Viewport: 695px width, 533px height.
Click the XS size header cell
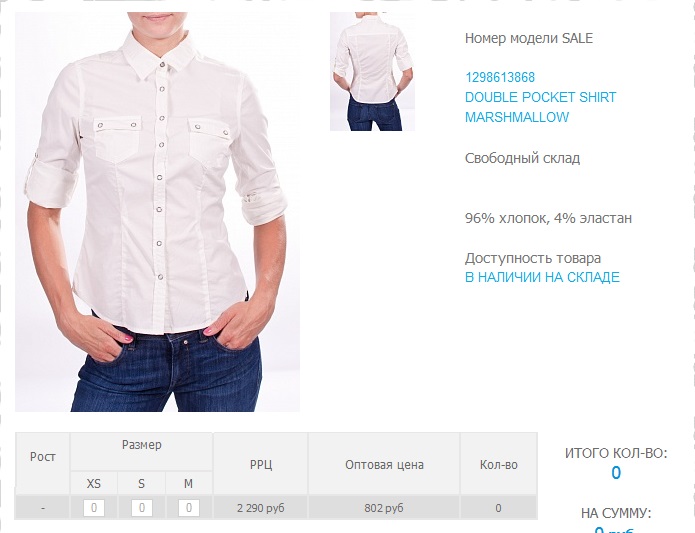click(x=94, y=483)
